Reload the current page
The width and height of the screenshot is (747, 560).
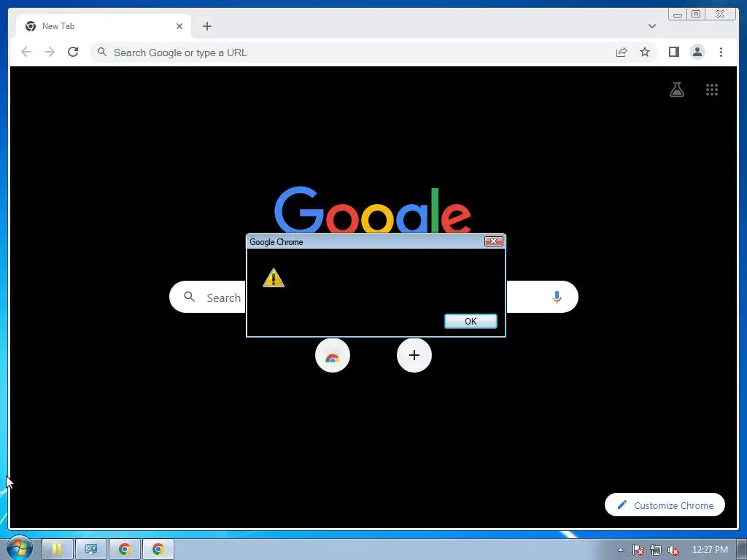coord(73,52)
